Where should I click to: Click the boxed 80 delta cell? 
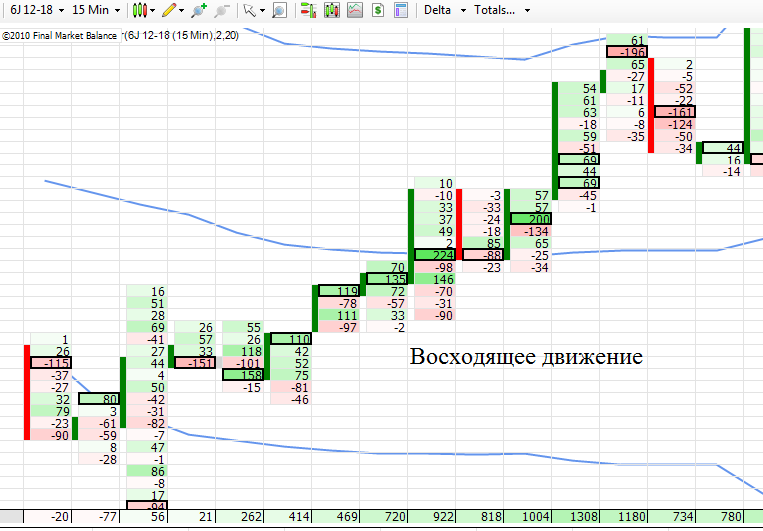coord(99,399)
